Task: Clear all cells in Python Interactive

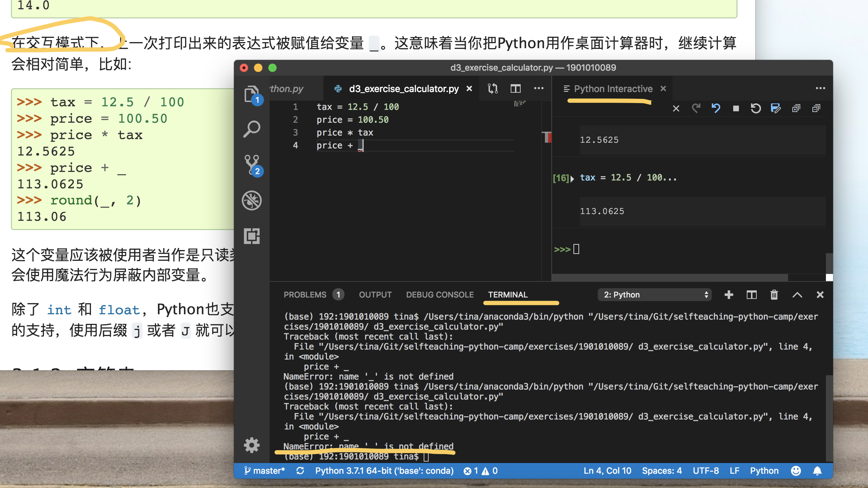Action: 676,108
